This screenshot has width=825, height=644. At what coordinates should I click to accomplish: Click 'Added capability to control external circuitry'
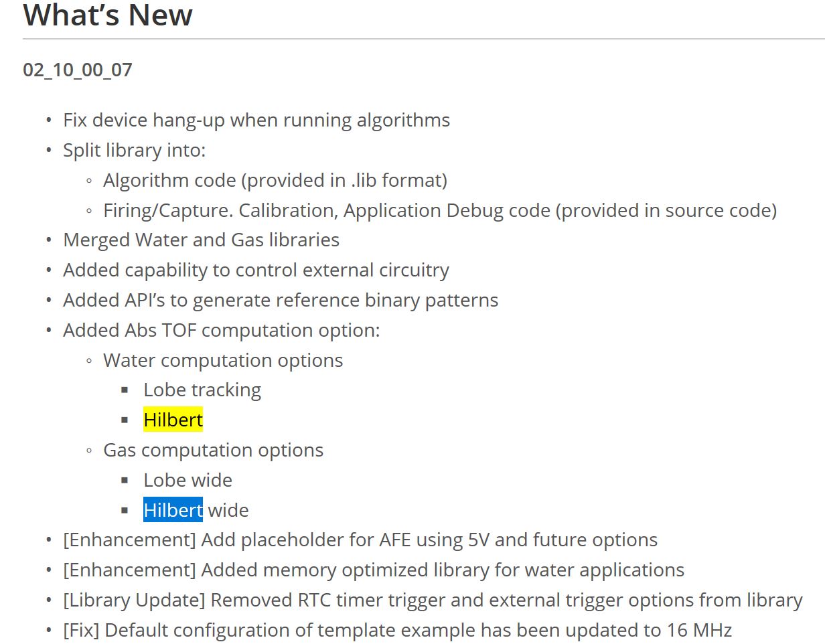pos(256,270)
